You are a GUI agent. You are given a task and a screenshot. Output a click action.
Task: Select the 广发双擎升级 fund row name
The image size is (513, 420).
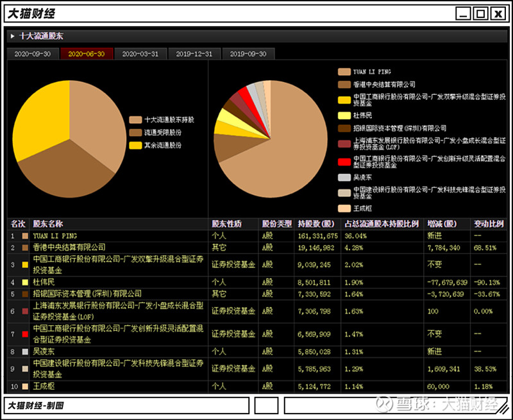[x=118, y=265]
